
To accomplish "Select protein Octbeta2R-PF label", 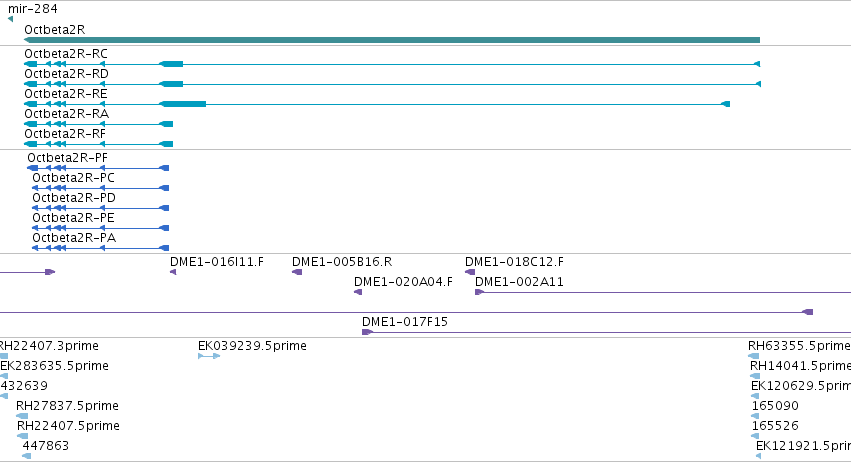I will click(x=67, y=157).
